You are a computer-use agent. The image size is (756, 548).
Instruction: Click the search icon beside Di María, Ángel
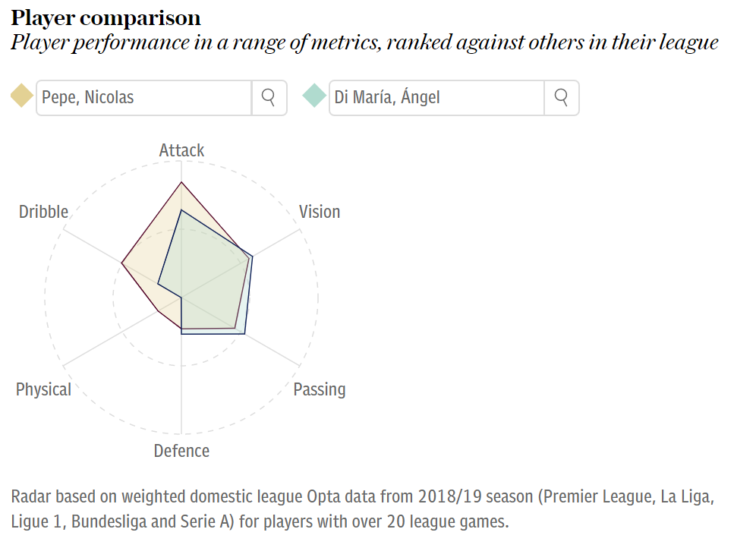[x=561, y=97]
